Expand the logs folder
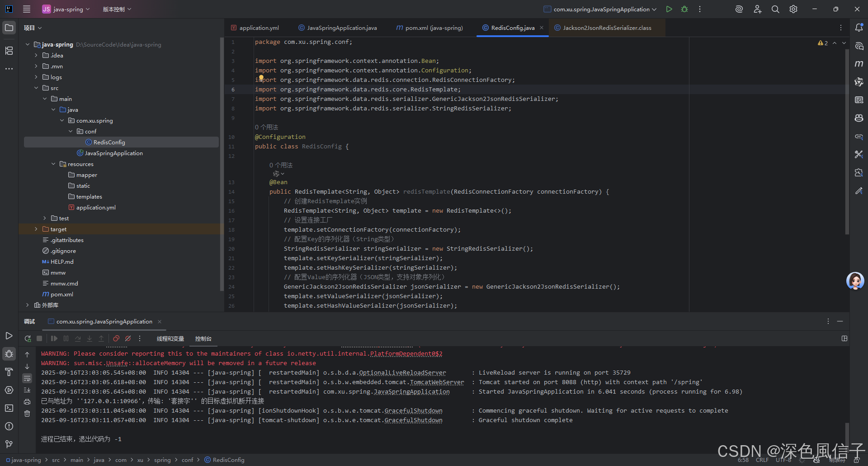Viewport: 868px width, 466px height. [36, 77]
